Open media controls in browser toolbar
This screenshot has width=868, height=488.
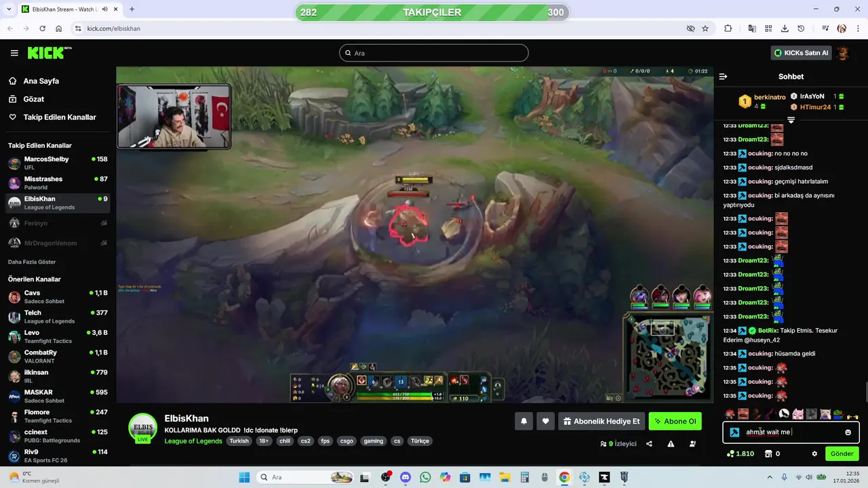(825, 28)
